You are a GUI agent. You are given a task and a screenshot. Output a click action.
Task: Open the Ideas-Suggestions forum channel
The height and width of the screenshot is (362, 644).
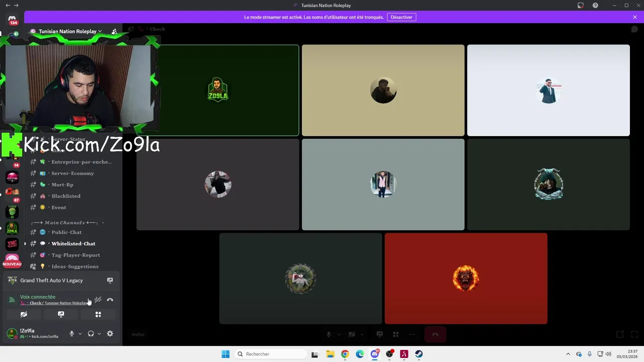(72, 266)
